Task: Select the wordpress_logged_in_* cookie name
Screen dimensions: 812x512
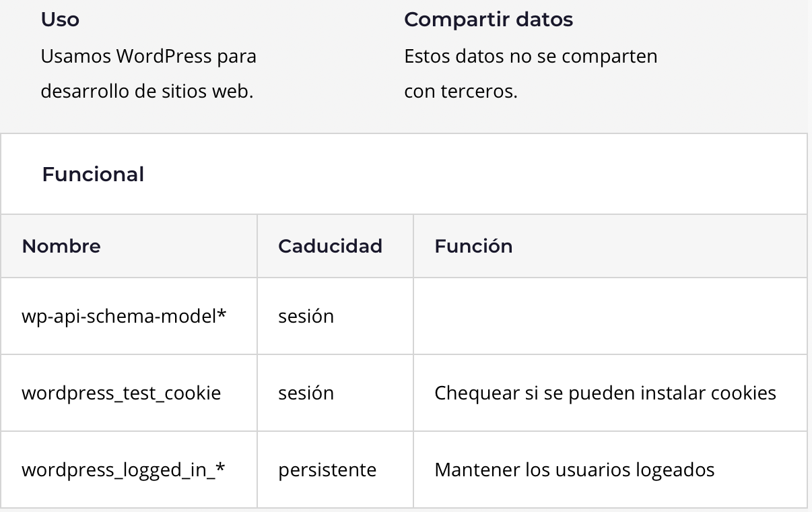Action: pos(123,470)
